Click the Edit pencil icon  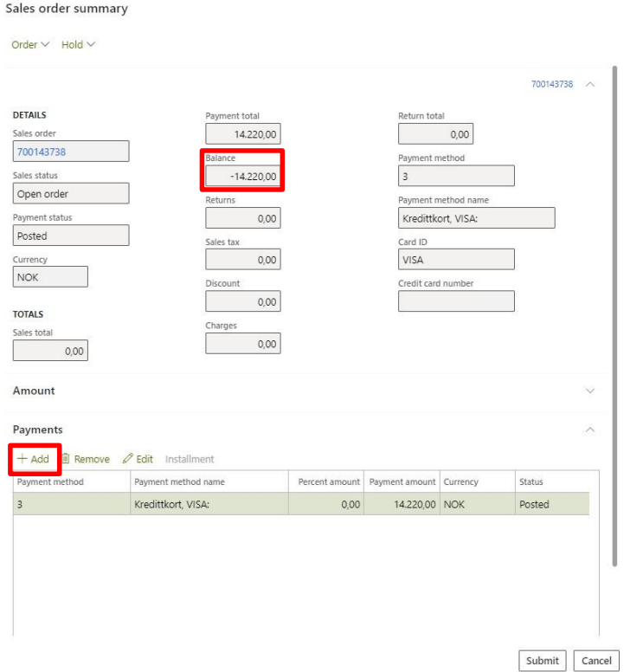click(x=128, y=459)
